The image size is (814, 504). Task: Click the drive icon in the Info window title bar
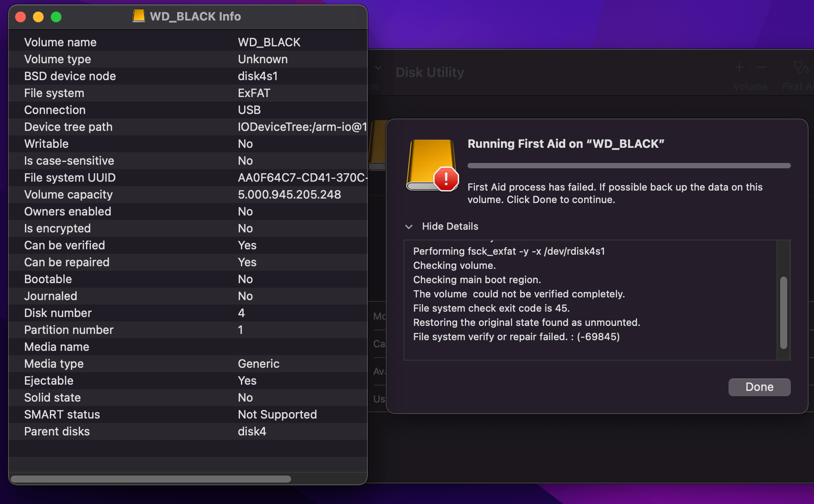138,16
